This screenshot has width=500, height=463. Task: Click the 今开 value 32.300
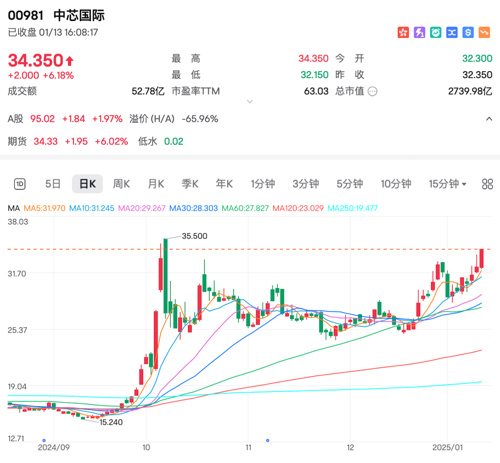click(x=477, y=59)
